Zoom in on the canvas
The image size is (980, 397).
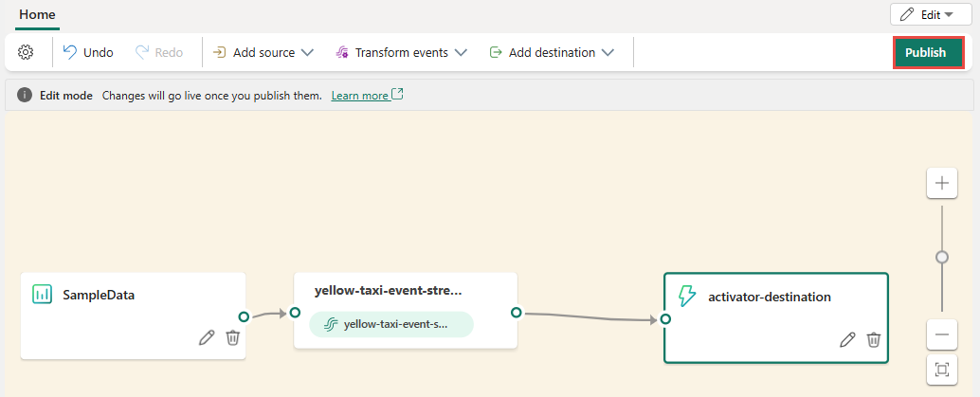[941, 184]
